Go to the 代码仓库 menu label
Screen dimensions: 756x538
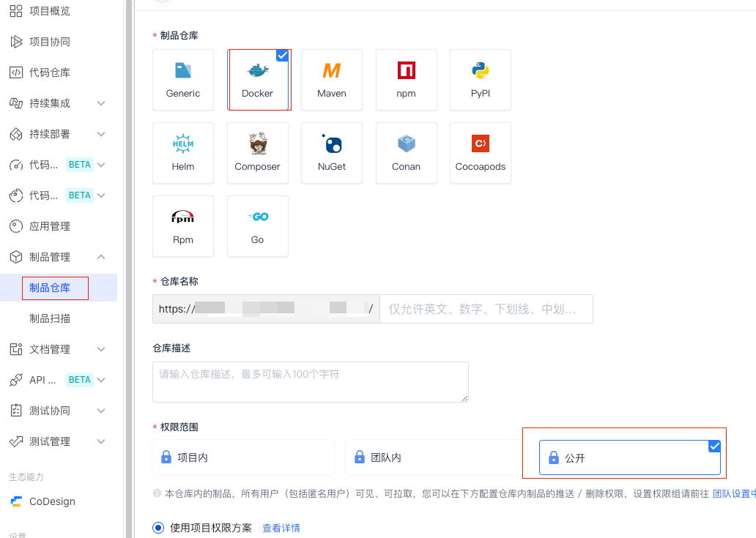50,72
